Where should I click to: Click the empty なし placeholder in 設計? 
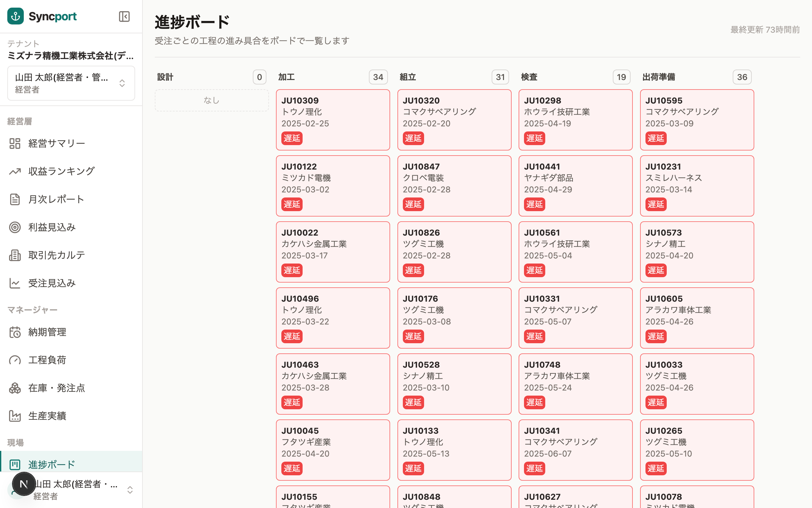click(212, 100)
